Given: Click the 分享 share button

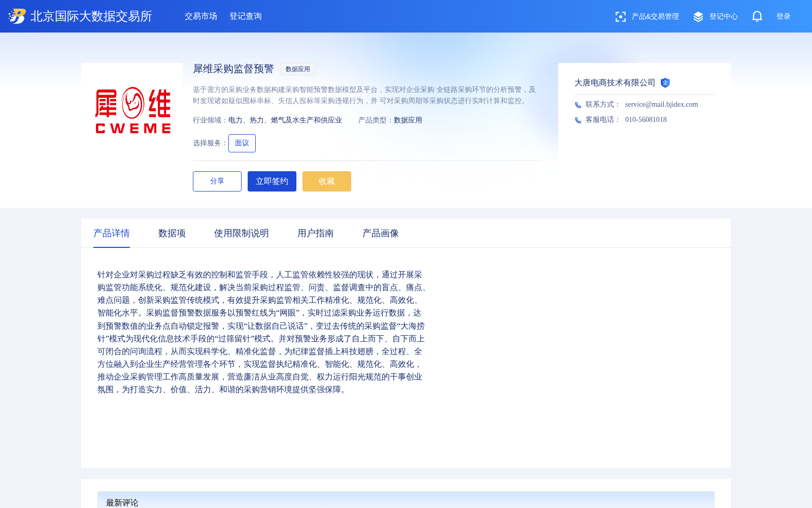Looking at the screenshot, I should point(217,181).
